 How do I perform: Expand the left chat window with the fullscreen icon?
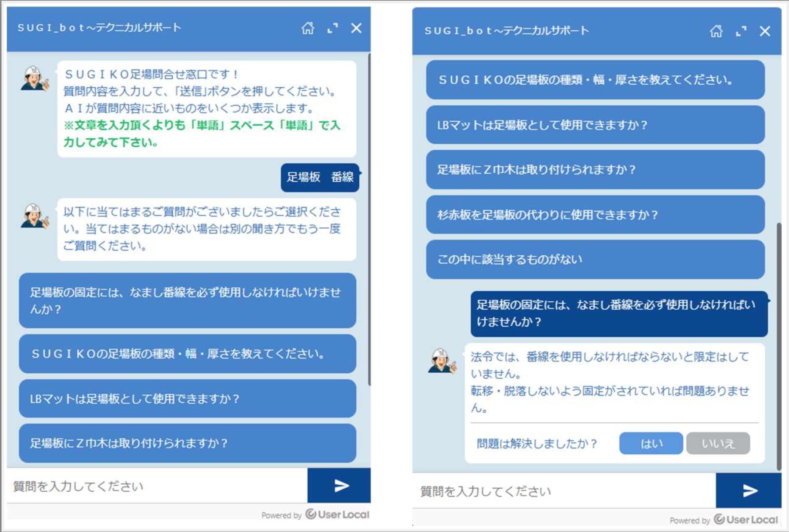pyautogui.click(x=333, y=28)
